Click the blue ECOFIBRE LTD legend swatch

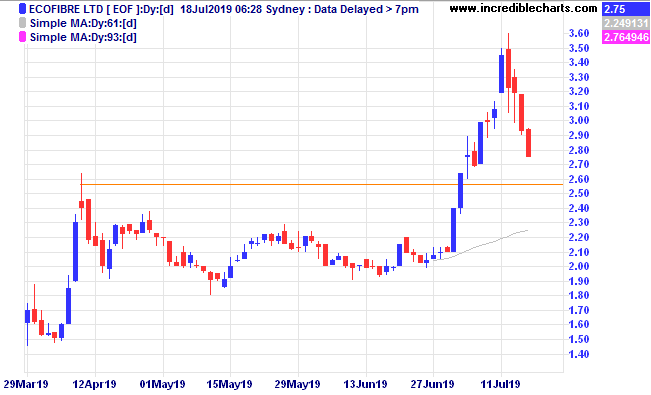[23, 9]
